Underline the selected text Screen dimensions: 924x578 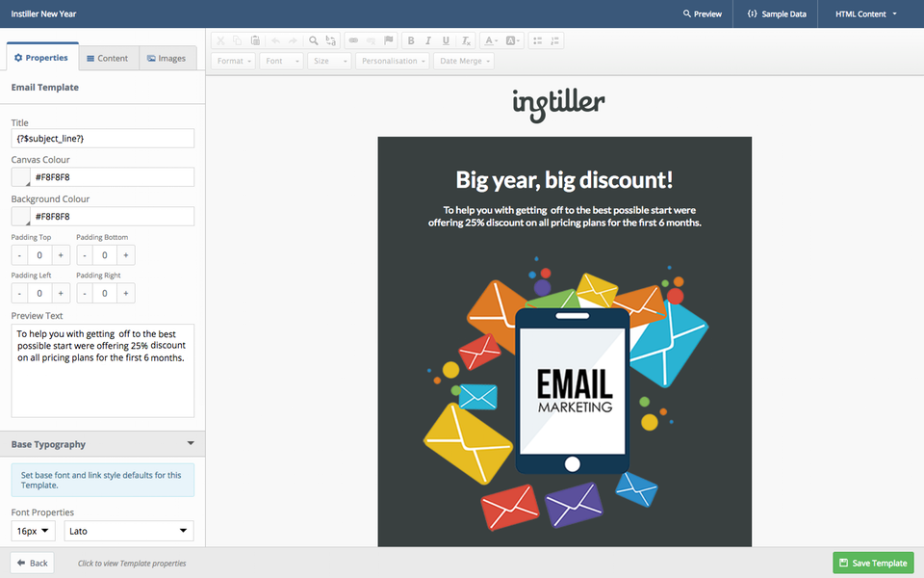[446, 40]
